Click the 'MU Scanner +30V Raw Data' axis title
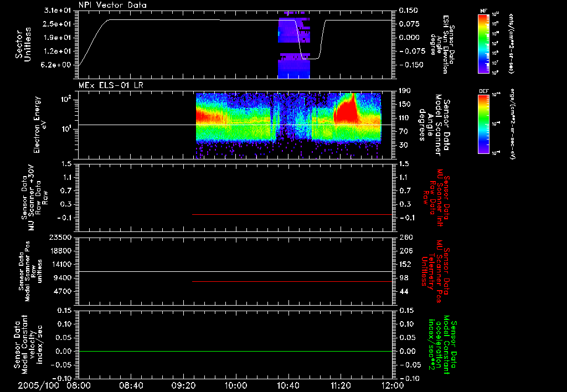Image resolution: width=567 pixels, height=392 pixels. [34, 198]
